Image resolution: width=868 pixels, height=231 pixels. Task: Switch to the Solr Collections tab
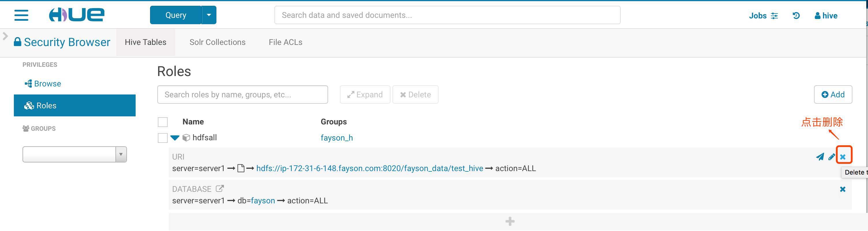pos(217,42)
